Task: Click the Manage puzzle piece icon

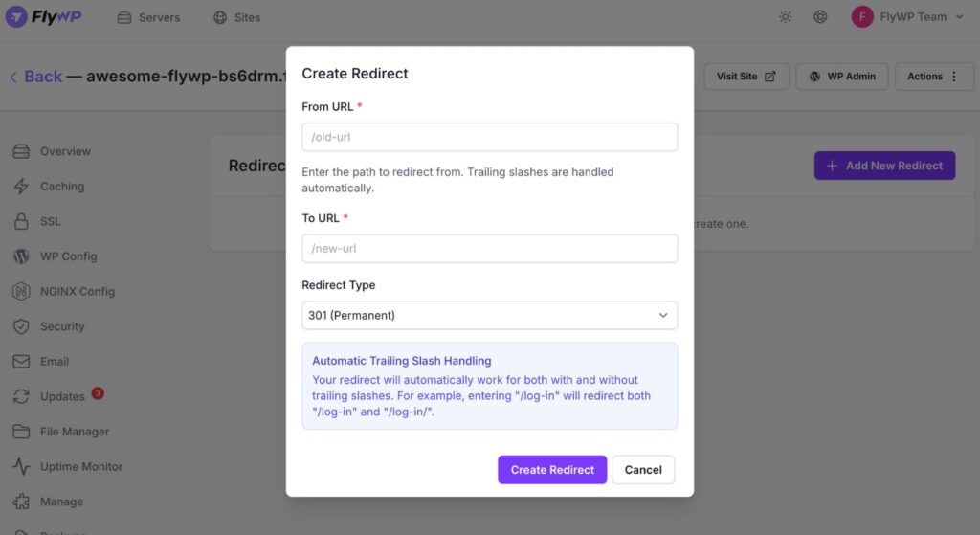Action: click(21, 502)
